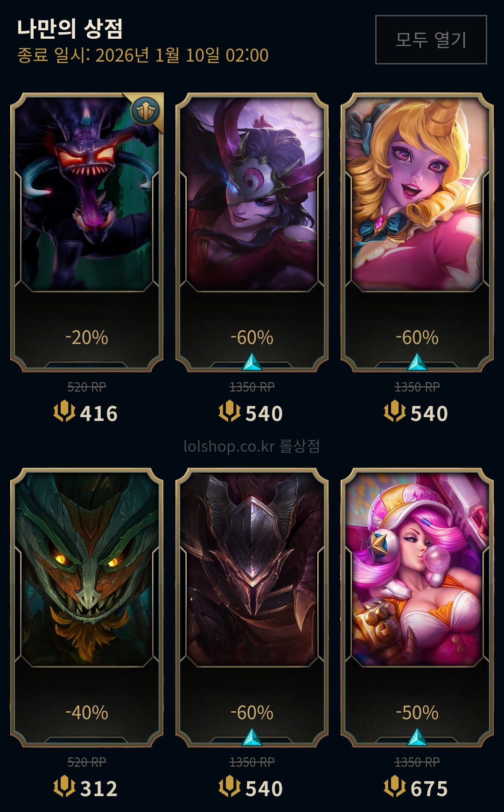Click blue gem icon on the masked woman card
This screenshot has width=504, height=812.
click(252, 362)
